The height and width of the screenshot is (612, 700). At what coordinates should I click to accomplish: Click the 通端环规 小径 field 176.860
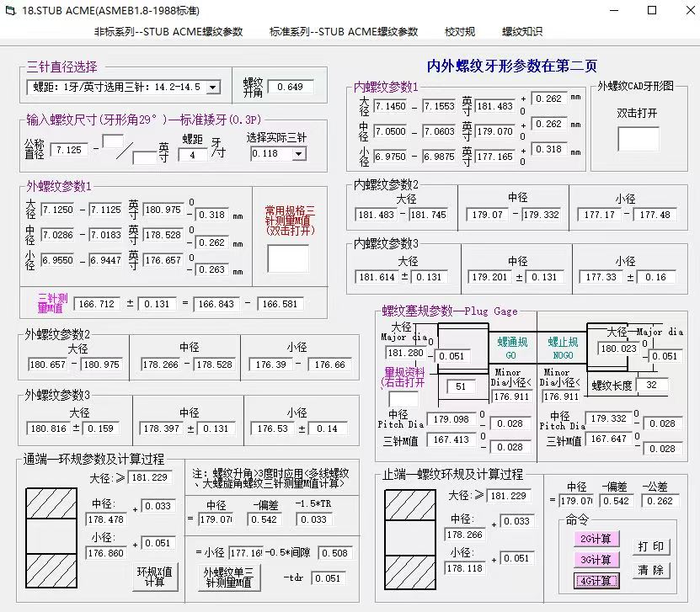tap(106, 553)
